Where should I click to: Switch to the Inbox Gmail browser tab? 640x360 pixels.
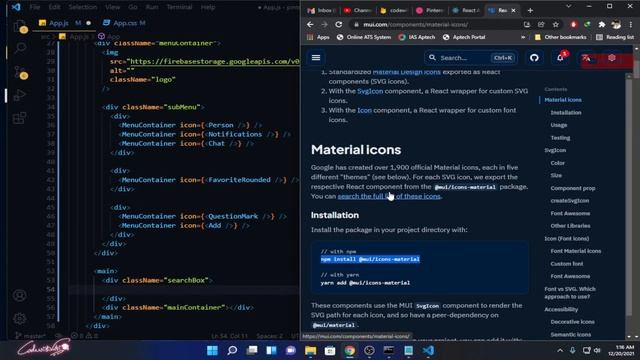tap(322, 10)
